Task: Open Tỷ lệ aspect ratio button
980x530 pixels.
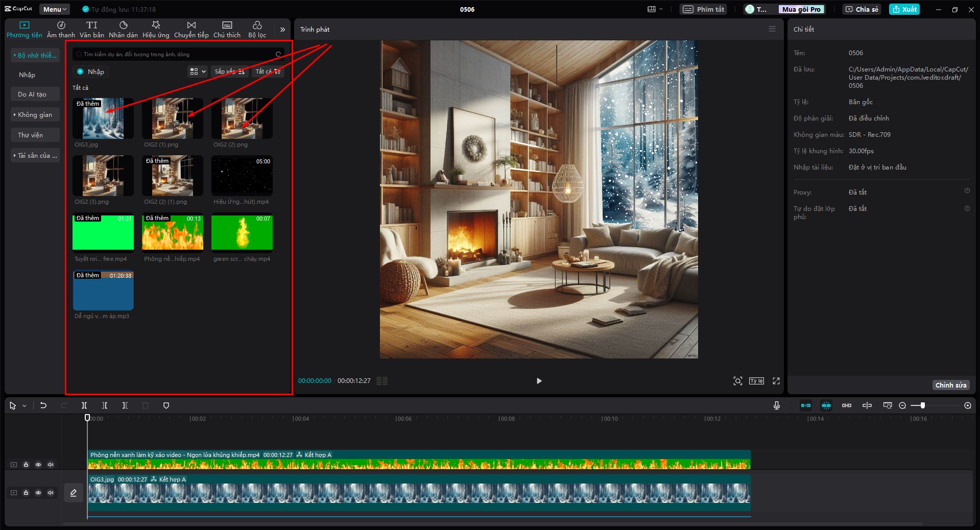Action: click(756, 381)
